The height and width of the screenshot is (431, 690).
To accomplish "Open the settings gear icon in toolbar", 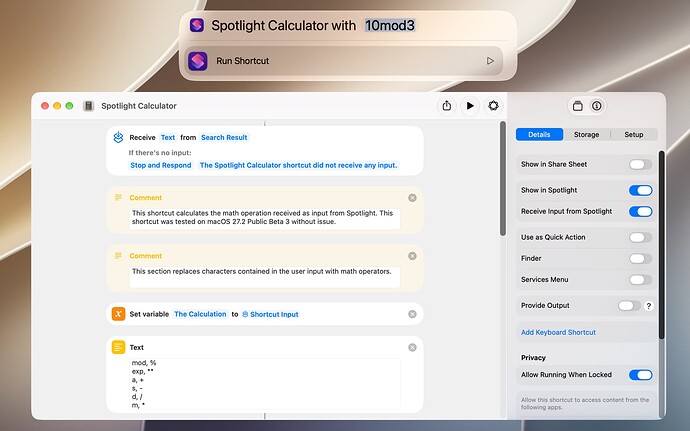I will point(493,106).
